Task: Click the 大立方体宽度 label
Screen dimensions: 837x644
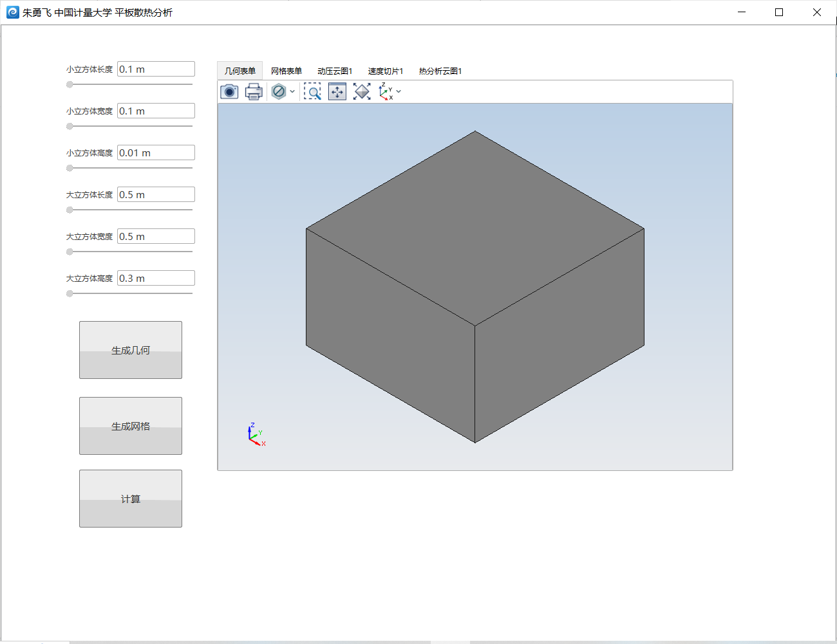Action: 89,237
